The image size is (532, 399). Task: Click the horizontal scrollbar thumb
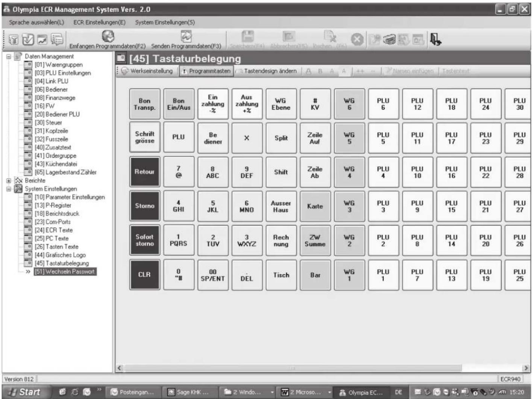click(293, 368)
